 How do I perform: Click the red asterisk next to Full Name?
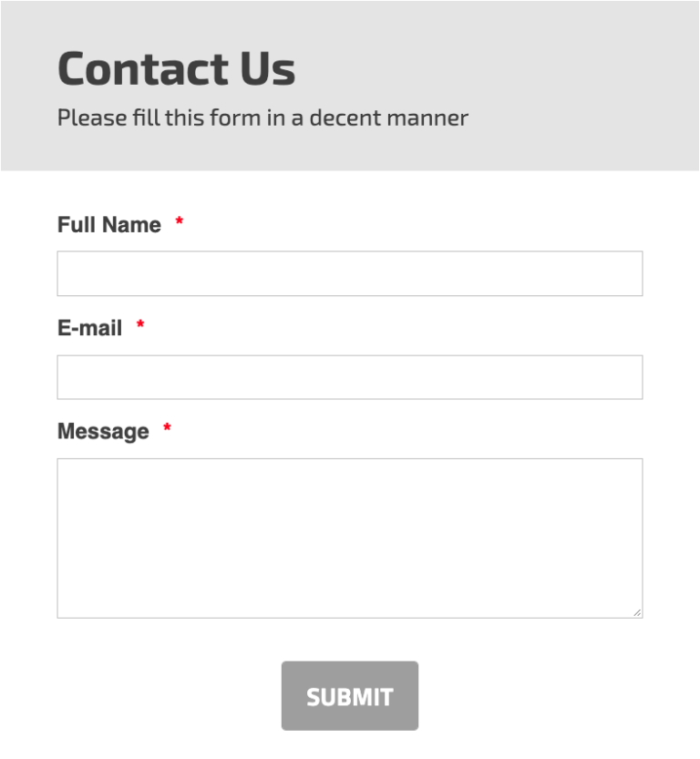pyautogui.click(x=180, y=221)
